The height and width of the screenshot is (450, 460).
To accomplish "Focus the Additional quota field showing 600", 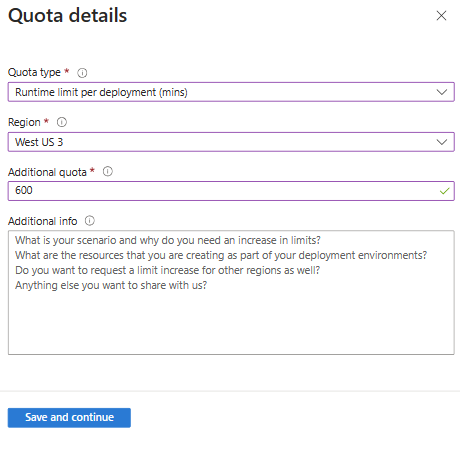I will pyautogui.click(x=231, y=191).
